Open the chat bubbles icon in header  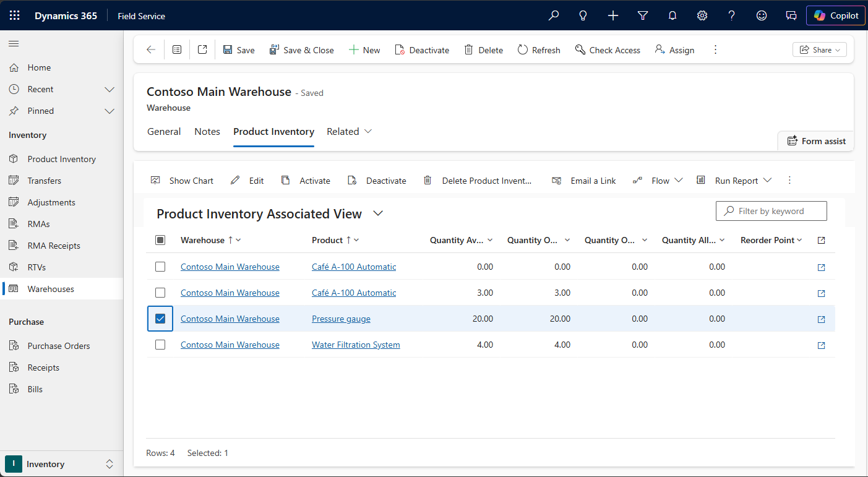click(791, 15)
